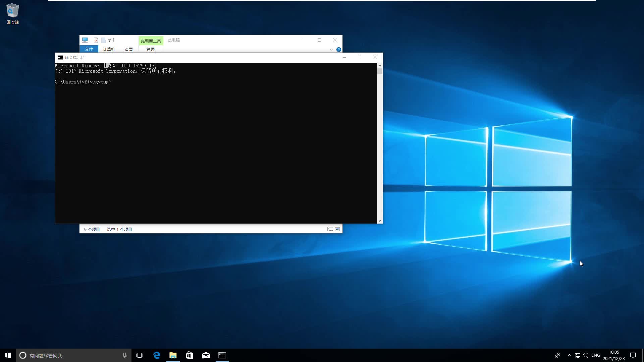Open File Explorer from taskbar
644x362 pixels.
pos(173,355)
